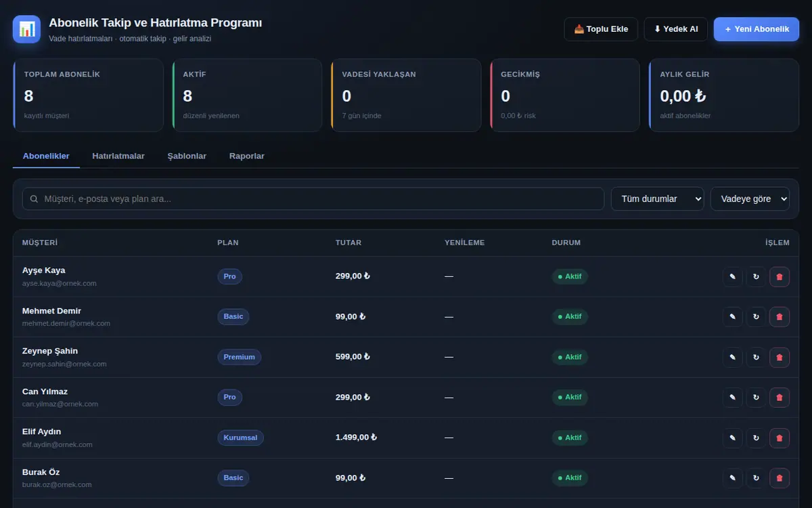812x508 pixels.
Task: Click the Aktif status badge for Burak Öz
Action: coord(570,478)
